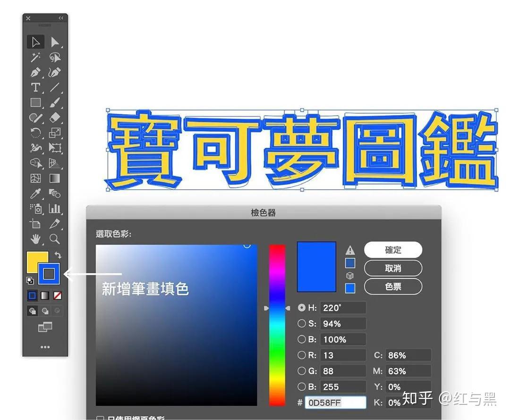Apply Gradient mode button below swatches
Image resolution: width=510 pixels, height=420 pixels.
45,295
